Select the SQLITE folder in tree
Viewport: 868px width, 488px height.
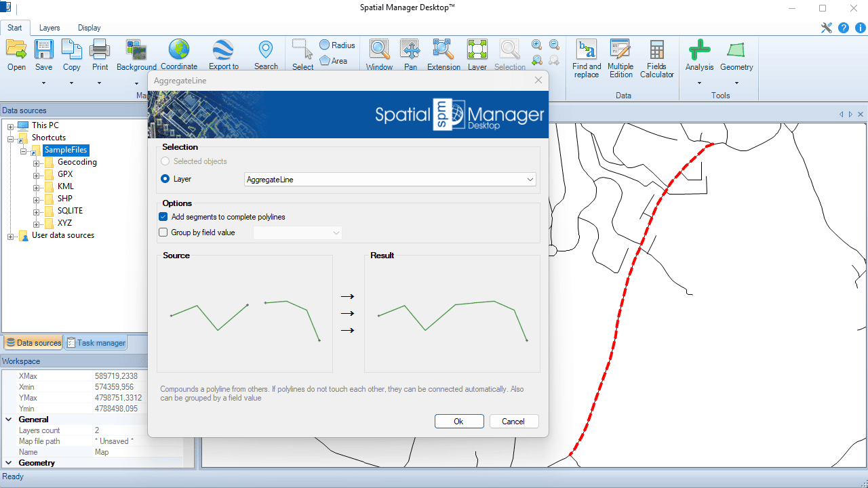click(x=70, y=211)
